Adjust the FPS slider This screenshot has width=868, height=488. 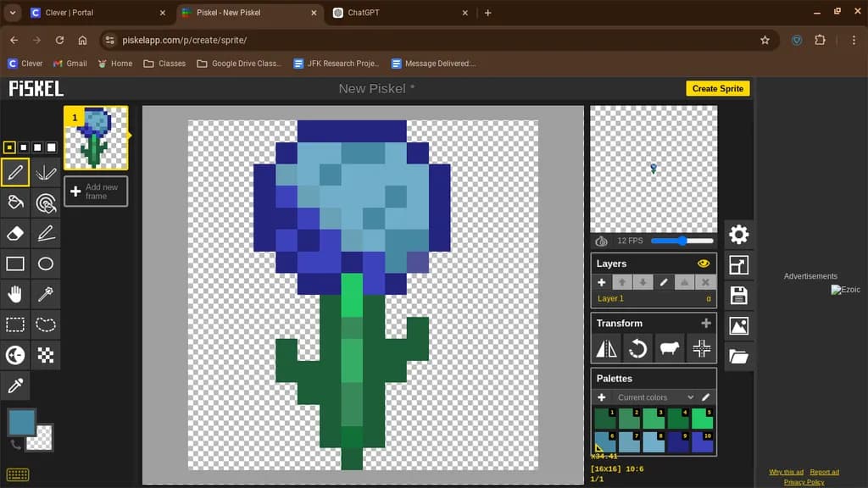[682, 241]
